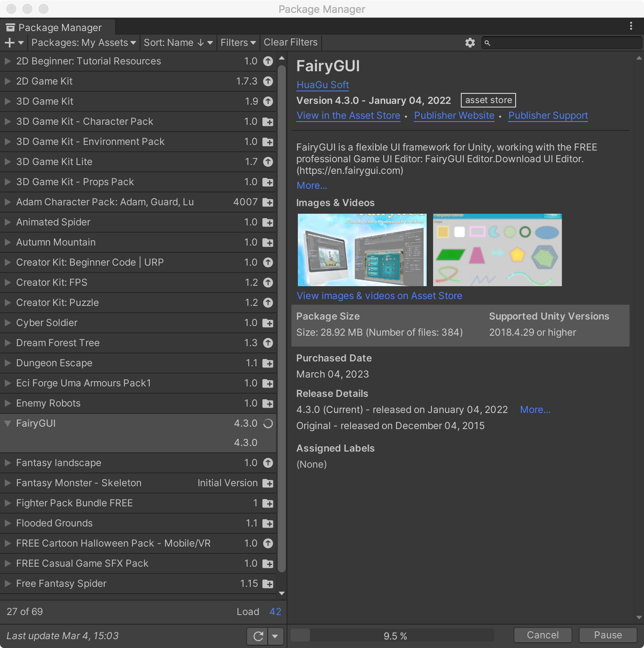Expand the Cyber Soldier package entry
Screen dimensions: 644x648
point(8,323)
